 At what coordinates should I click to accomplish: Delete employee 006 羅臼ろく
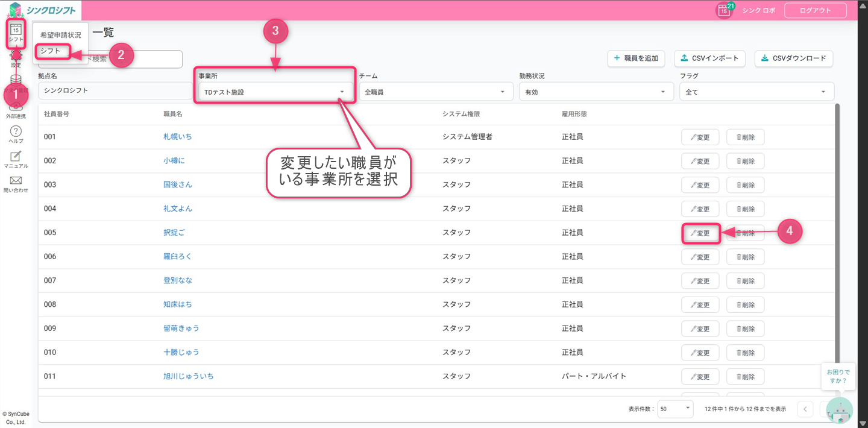745,257
